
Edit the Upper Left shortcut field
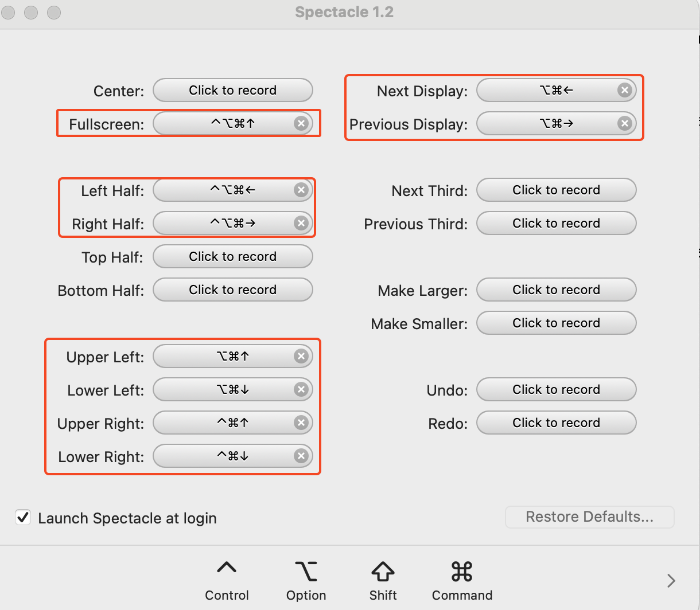[x=233, y=356]
